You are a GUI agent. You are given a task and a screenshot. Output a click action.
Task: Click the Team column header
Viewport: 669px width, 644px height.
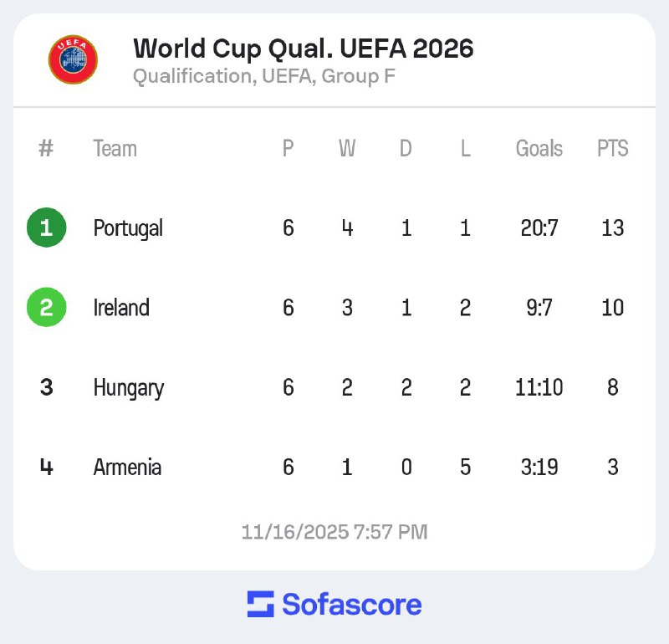point(115,149)
